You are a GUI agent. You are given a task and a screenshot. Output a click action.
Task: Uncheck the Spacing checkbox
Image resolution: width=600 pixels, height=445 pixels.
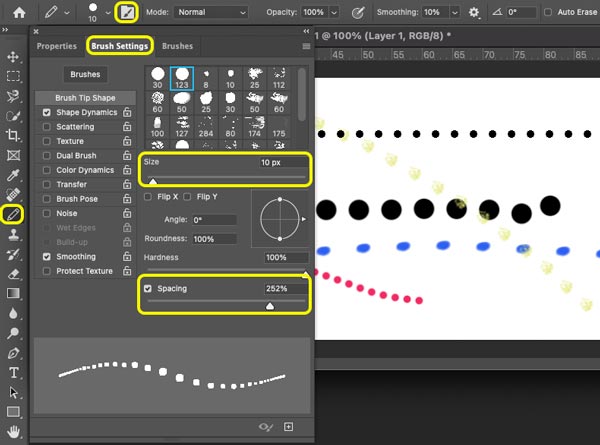pos(148,289)
